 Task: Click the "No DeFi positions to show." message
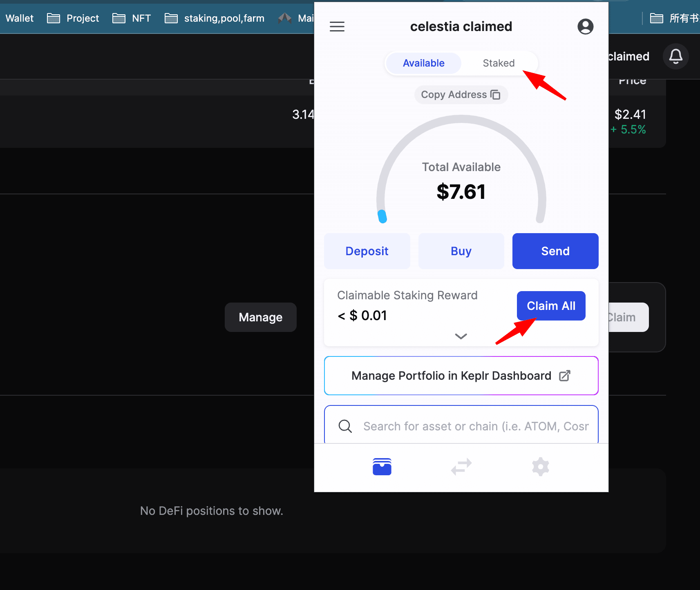click(212, 511)
